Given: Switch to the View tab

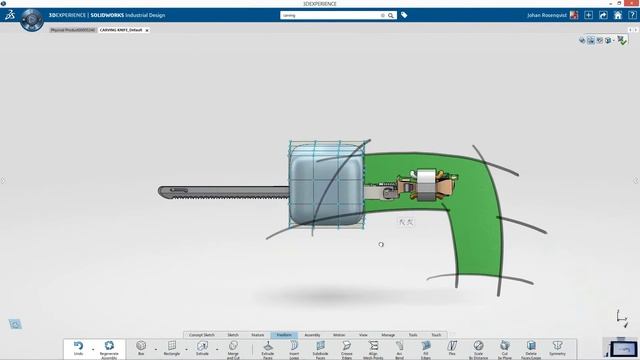Looking at the screenshot, I should point(363,335).
